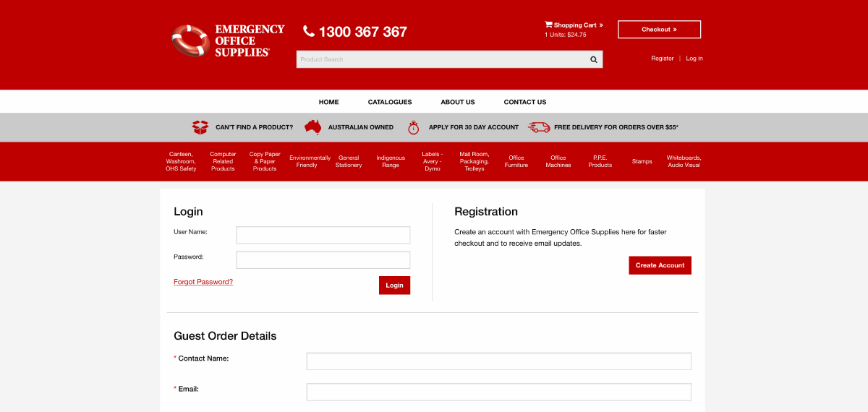Focus the User Name input field
The height and width of the screenshot is (412, 868).
323,235
